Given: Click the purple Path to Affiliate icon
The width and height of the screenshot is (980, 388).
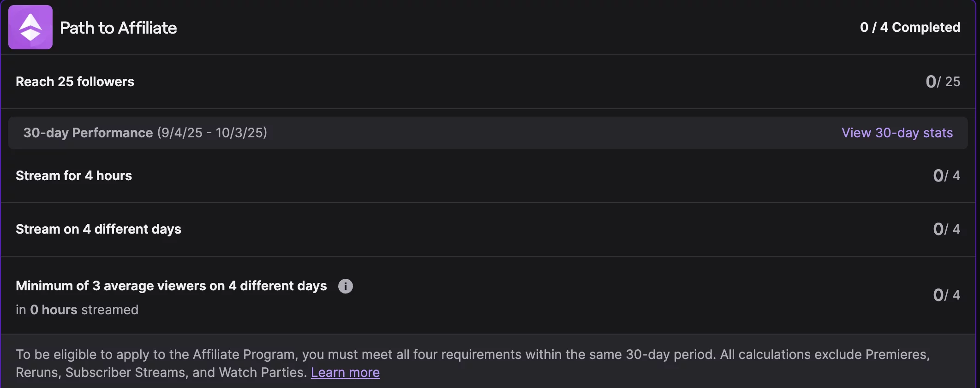Looking at the screenshot, I should click(x=30, y=27).
